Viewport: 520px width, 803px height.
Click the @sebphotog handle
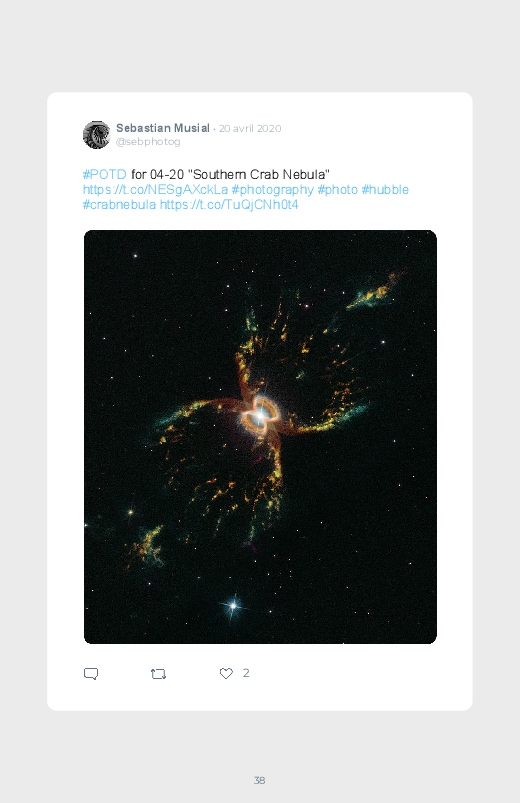(x=148, y=142)
